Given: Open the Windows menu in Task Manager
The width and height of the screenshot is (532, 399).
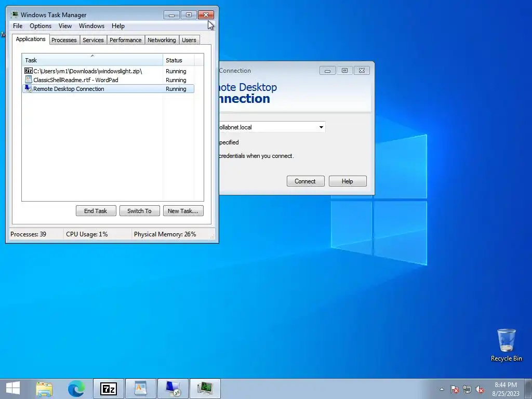Looking at the screenshot, I should click(91, 26).
